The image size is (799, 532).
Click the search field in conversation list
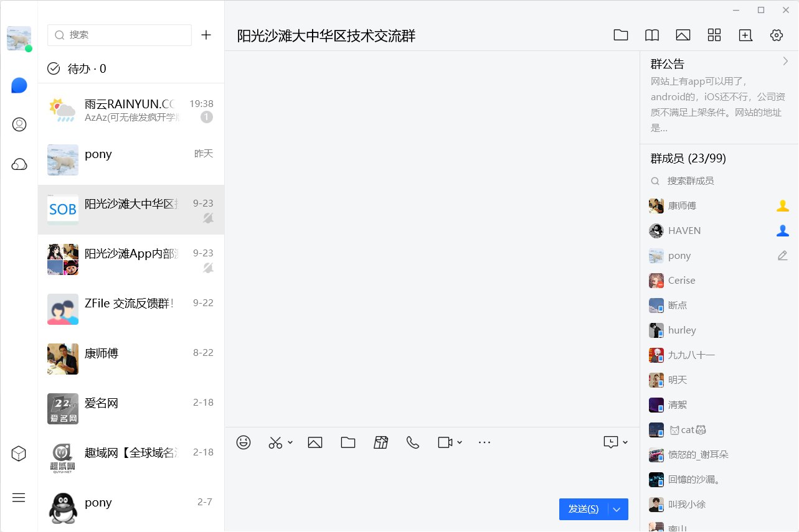(120, 35)
